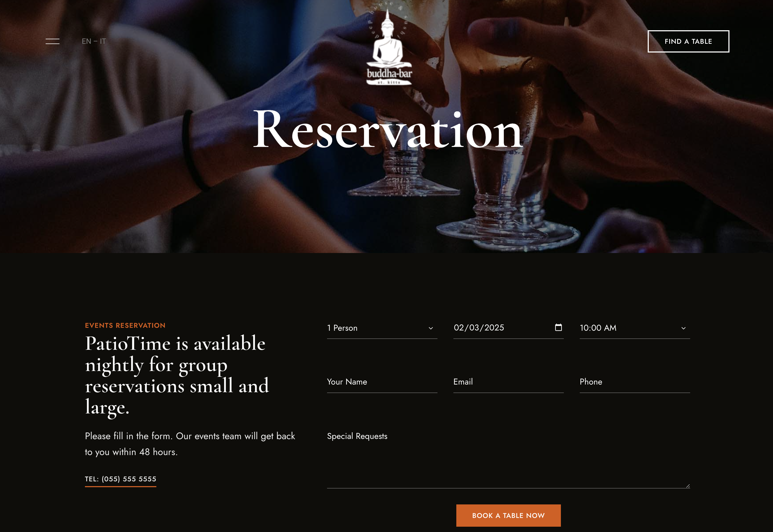The image size is (773, 532).
Task: Switch language to EN
Action: [x=87, y=41]
